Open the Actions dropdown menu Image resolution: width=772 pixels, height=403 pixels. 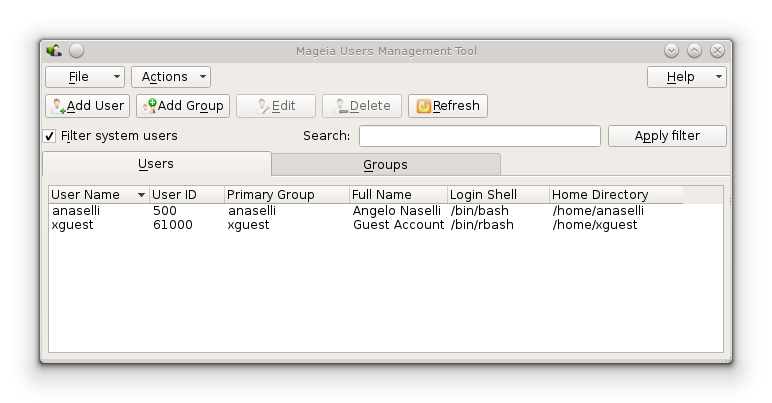tap(171, 77)
